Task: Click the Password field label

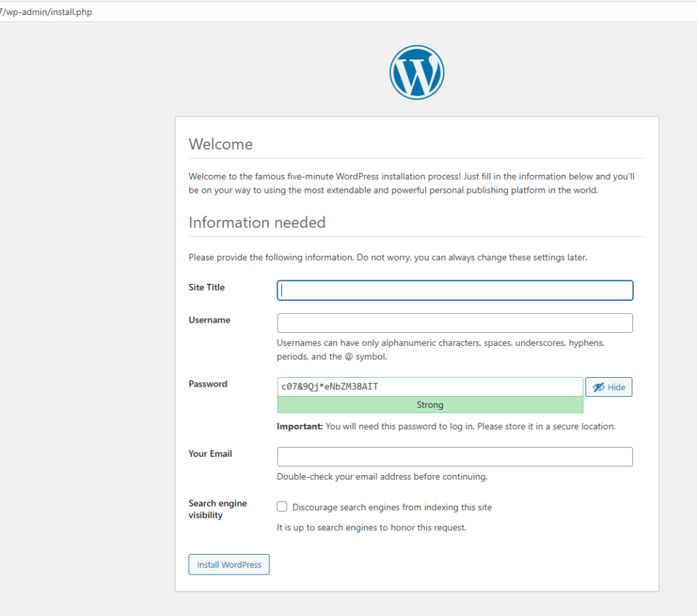Action: click(x=208, y=384)
